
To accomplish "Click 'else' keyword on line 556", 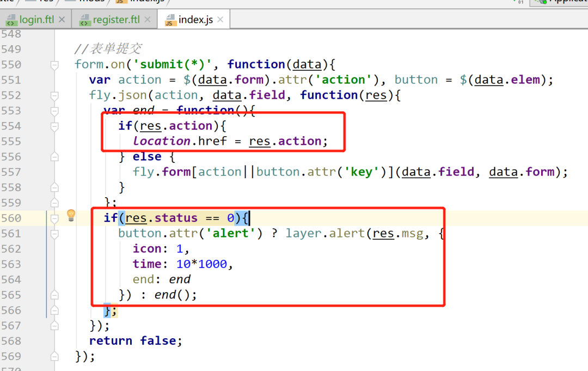I will click(147, 156).
